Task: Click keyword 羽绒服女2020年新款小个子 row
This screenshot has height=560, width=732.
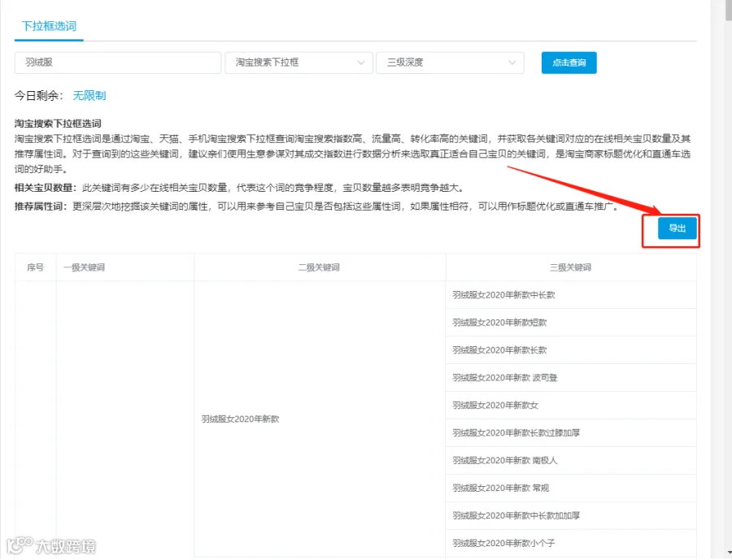Action: click(x=571, y=543)
